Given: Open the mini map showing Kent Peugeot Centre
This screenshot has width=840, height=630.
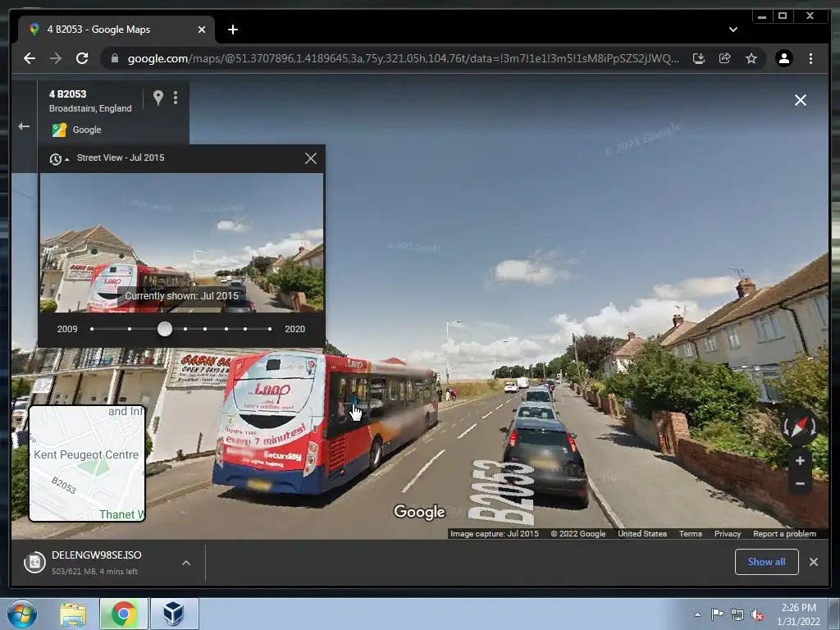Looking at the screenshot, I should 87,463.
